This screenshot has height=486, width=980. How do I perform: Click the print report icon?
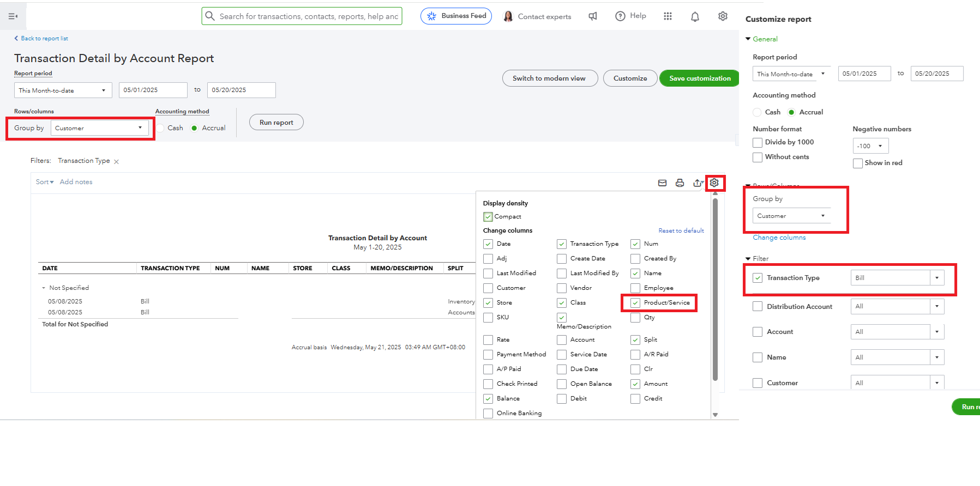click(x=680, y=183)
